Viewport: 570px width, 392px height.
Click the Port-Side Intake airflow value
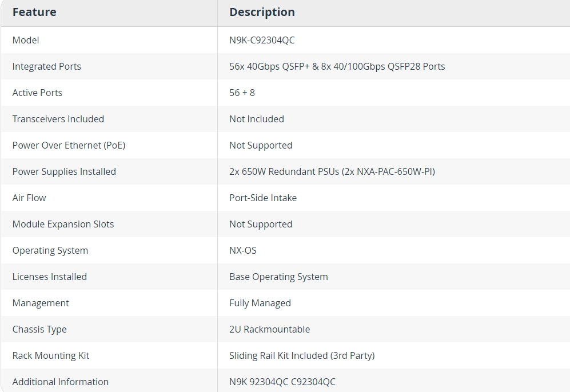[x=263, y=198]
